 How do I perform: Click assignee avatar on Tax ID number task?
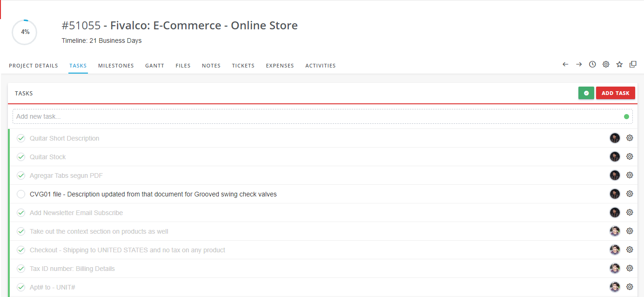(615, 268)
